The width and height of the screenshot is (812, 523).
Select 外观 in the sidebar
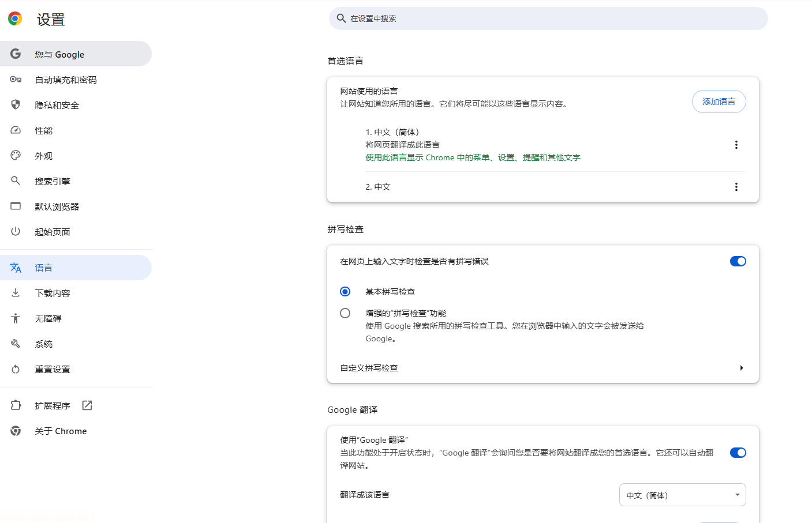click(x=76, y=156)
